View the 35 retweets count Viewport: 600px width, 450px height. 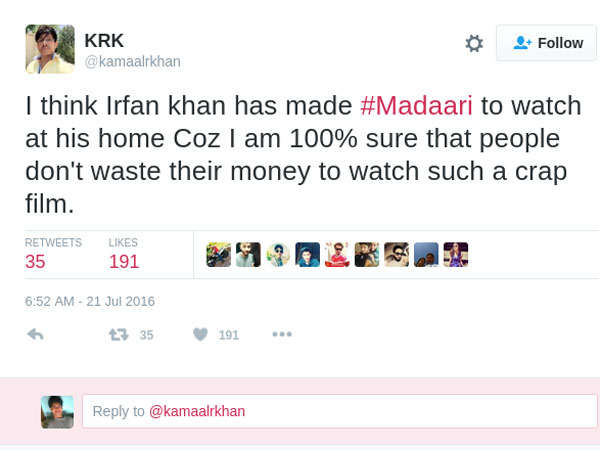tap(36, 262)
